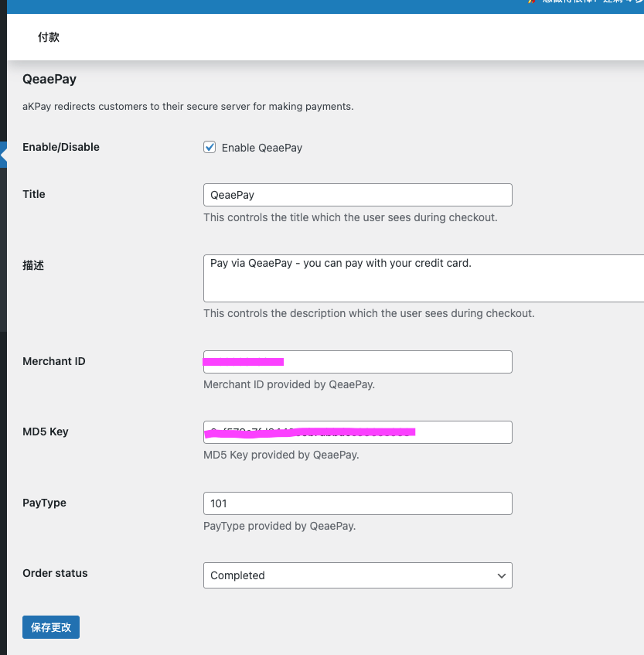Image resolution: width=644 pixels, height=655 pixels.
Task: Click the Title input field containing QeaePay
Action: click(x=358, y=195)
